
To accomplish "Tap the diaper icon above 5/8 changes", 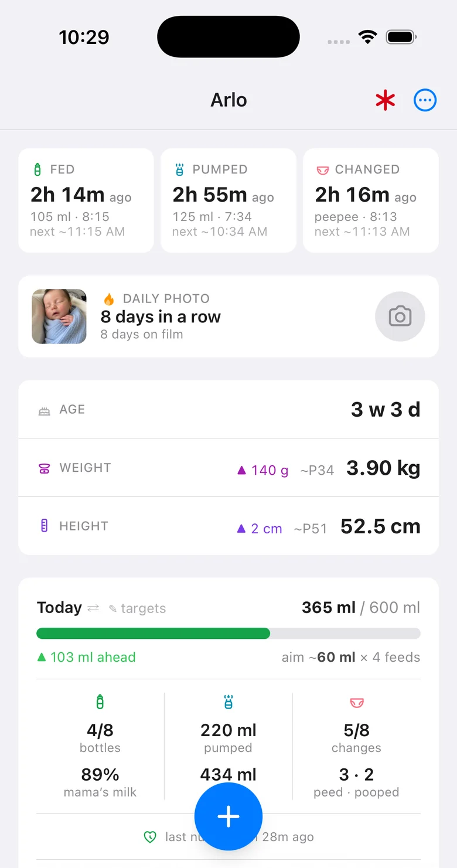I will [356, 702].
